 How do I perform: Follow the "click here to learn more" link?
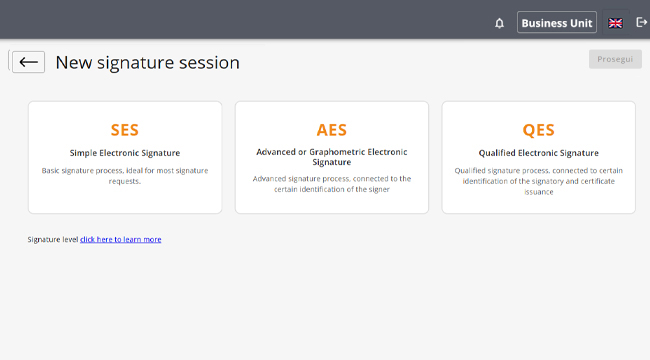[121, 239]
